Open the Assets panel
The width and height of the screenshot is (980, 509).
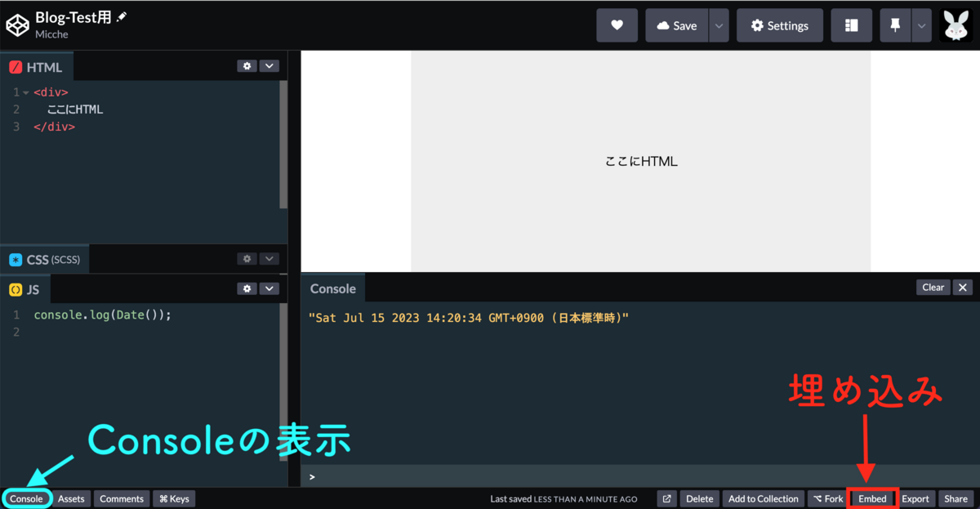click(71, 498)
